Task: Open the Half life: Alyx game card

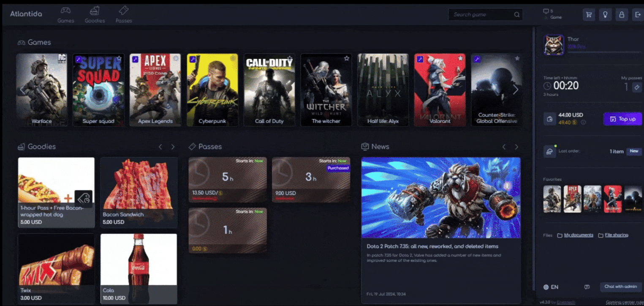Action: [383, 90]
